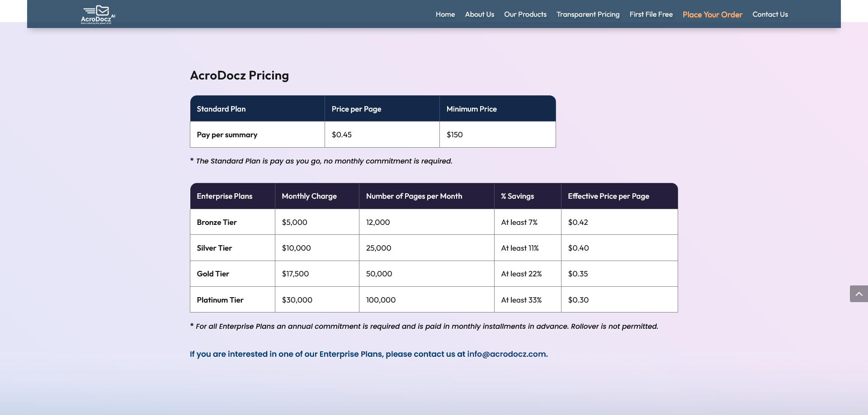The height and width of the screenshot is (415, 868).
Task: Click the $0.40 effective price cell
Action: click(x=619, y=248)
